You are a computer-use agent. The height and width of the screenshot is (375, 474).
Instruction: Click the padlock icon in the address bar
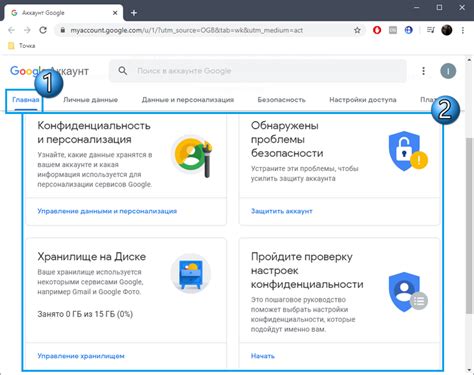pos(63,30)
